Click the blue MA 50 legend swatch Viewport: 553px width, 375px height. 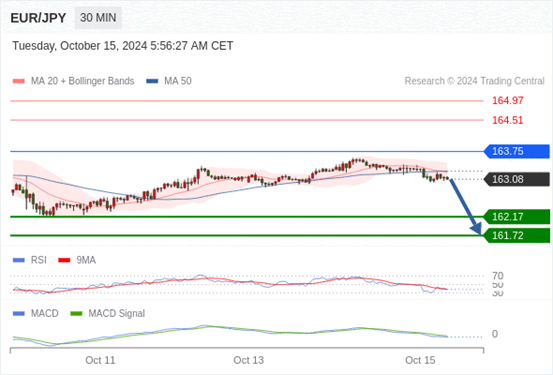(152, 81)
